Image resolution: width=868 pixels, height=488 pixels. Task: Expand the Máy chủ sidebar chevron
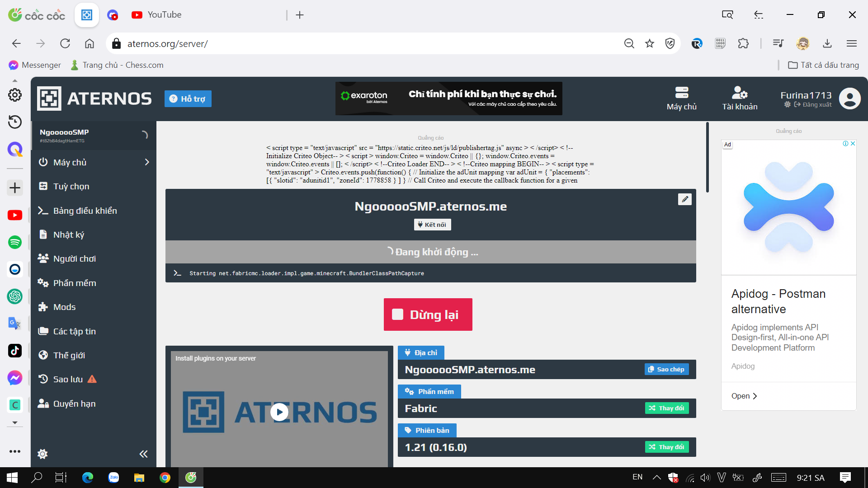coord(147,162)
